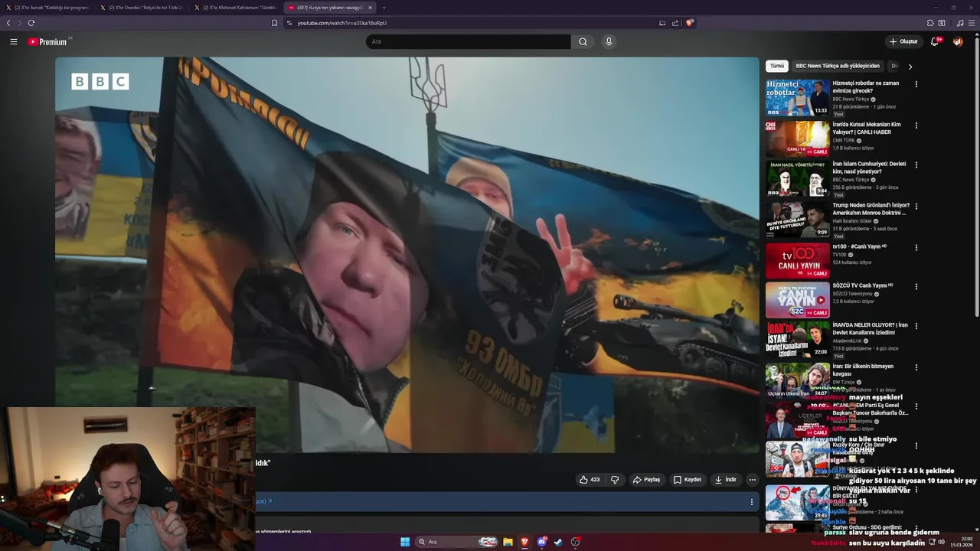This screenshot has height=551, width=980.
Task: Bookmark this page with the bookmark icon
Action: 274,23
